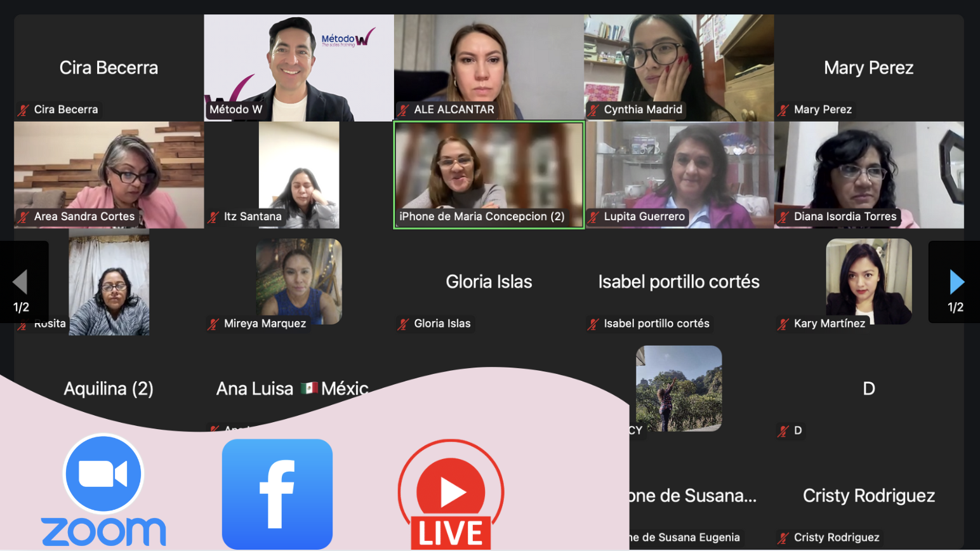This screenshot has width=980, height=551.
Task: Select Itz Santana video tile
Action: 299,175
